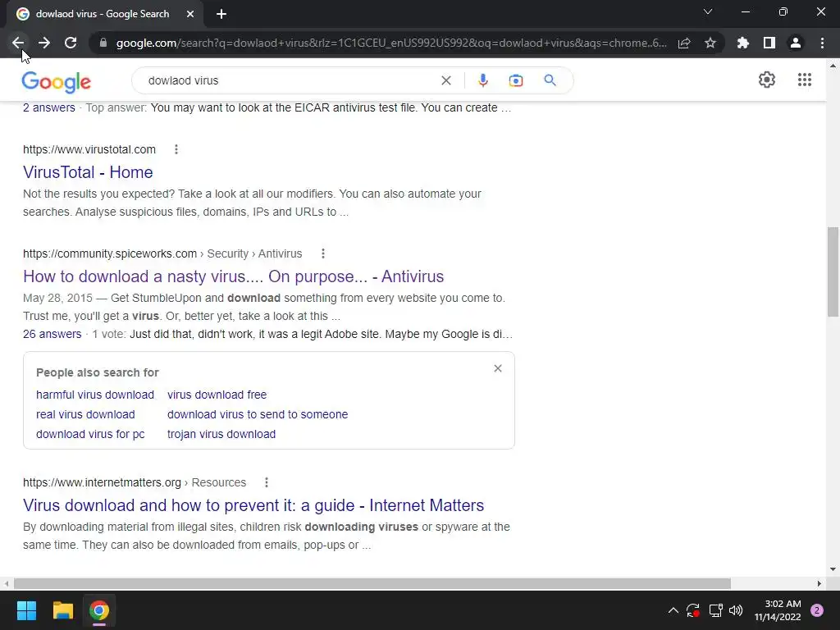Open more options for virustotal.com result

click(x=176, y=149)
